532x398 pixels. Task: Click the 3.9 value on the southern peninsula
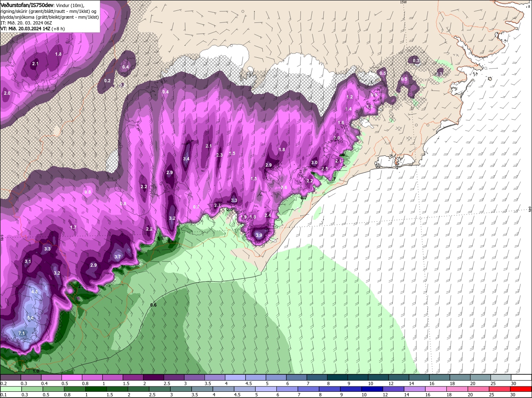click(x=259, y=235)
